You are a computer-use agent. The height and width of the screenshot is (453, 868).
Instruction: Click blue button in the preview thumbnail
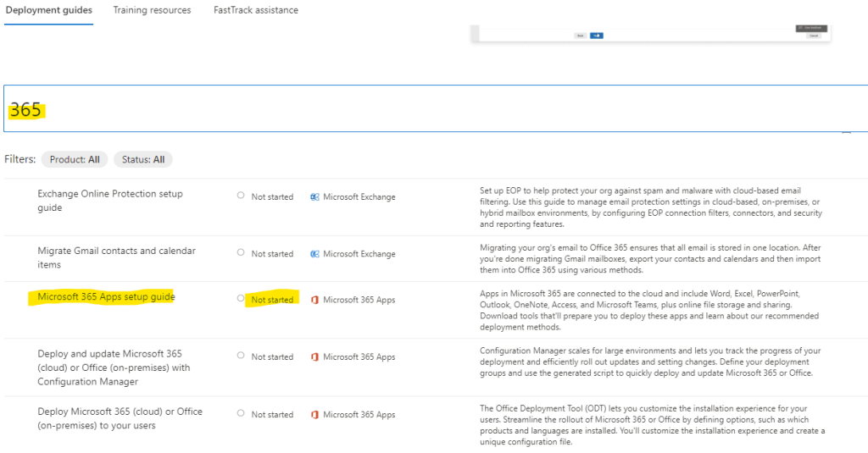[x=596, y=36]
